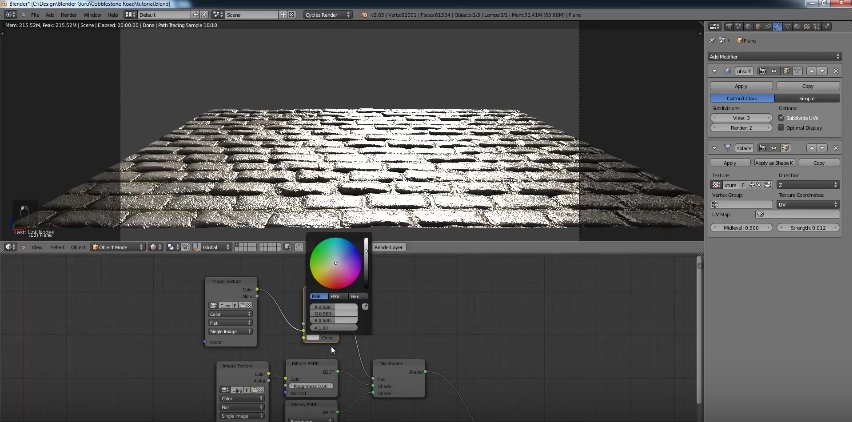Switch the color picker to HSV mode
Viewport: 852px width, 422px height.
click(x=336, y=296)
